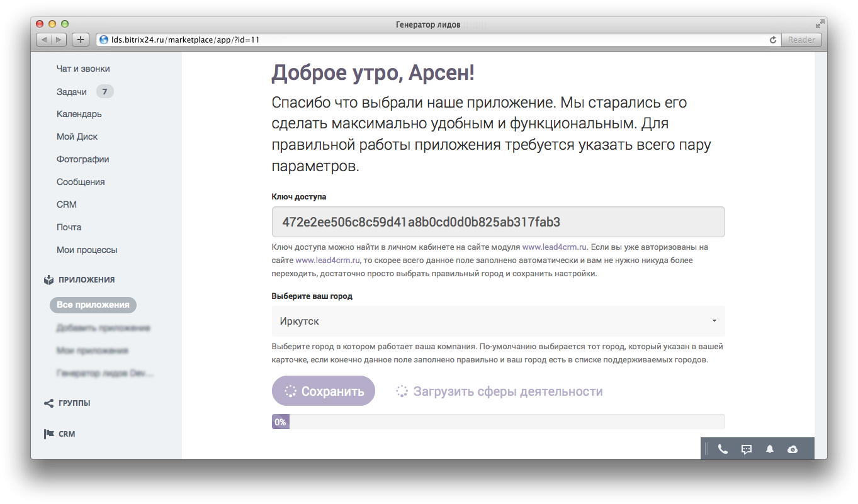Screen dimensions: 858x504
Task: Click the 0% progress bar
Action: [497, 421]
